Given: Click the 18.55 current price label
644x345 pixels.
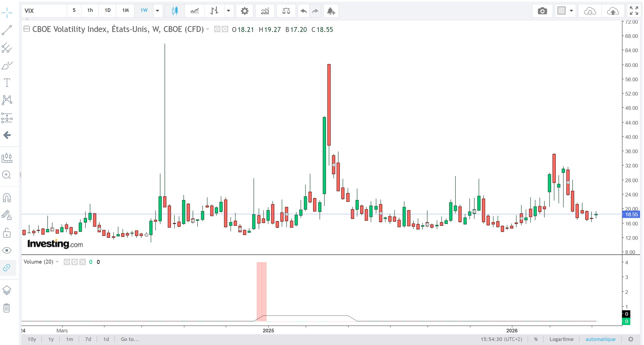Looking at the screenshot, I should coord(631,214).
